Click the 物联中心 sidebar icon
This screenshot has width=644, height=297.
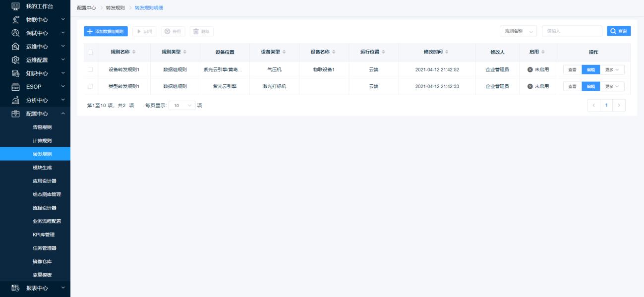click(15, 20)
